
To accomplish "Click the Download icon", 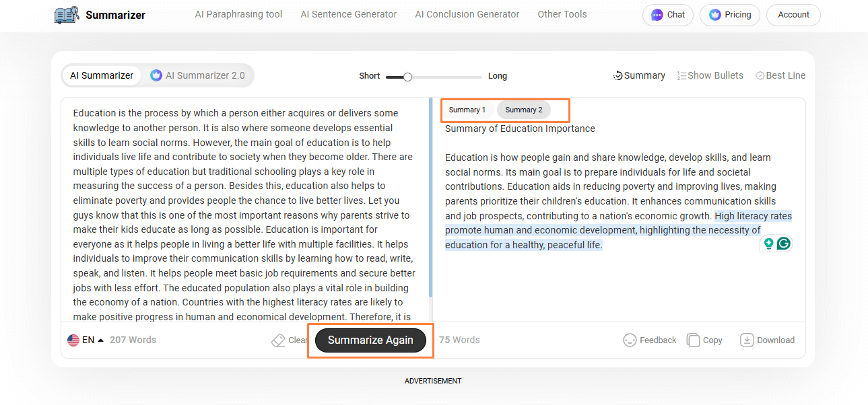I will point(746,340).
